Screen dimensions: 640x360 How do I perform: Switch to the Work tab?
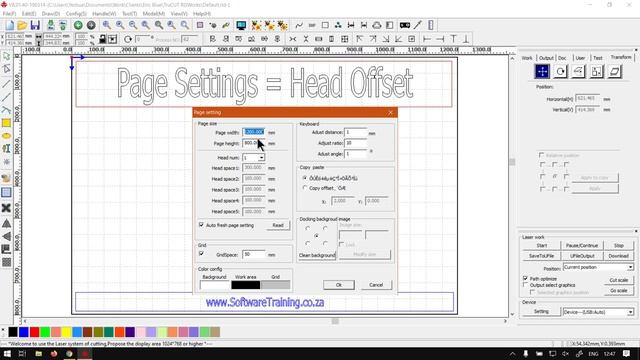[527, 58]
